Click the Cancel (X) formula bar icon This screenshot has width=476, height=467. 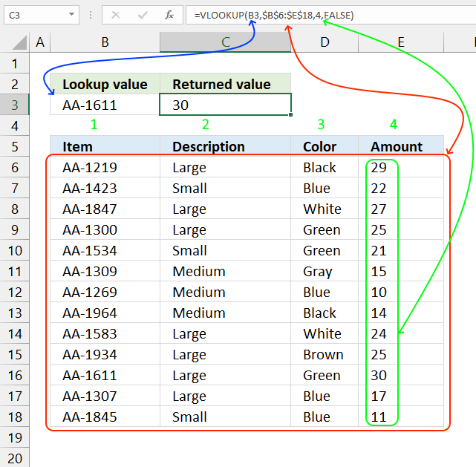[x=116, y=15]
